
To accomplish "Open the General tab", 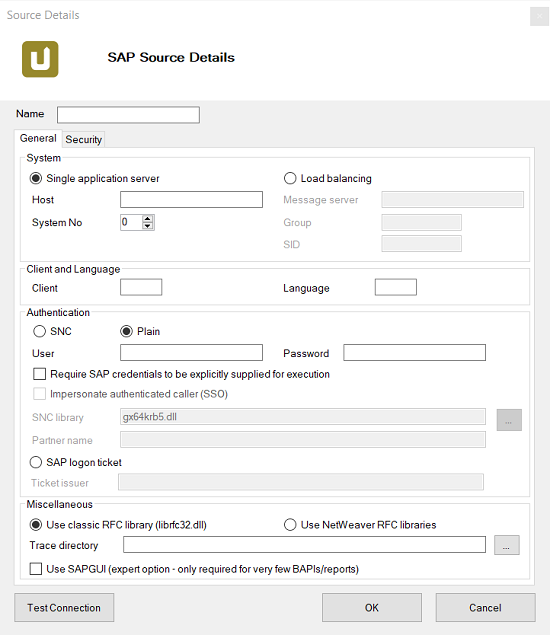I will click(x=38, y=139).
